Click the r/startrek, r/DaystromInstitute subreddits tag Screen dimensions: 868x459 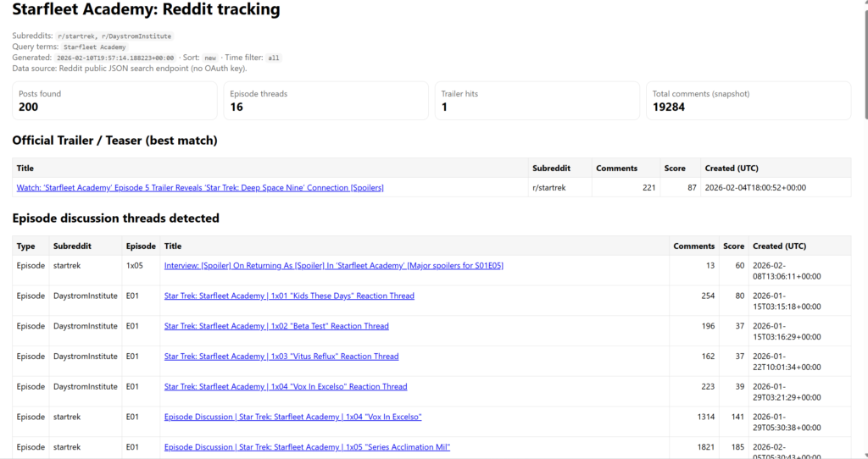114,36
